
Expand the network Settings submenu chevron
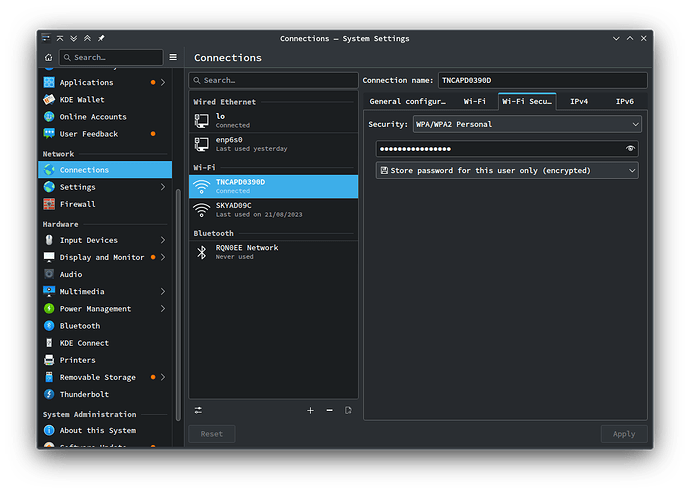[x=163, y=187]
